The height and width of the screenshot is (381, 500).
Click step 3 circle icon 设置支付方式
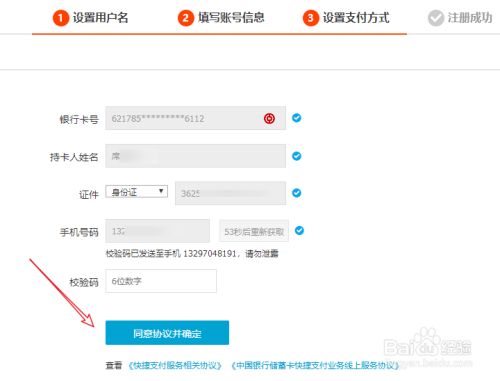[311, 18]
